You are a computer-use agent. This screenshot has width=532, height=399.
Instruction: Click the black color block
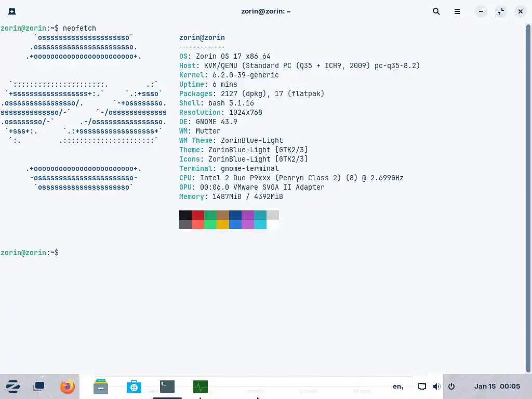pyautogui.click(x=185, y=215)
